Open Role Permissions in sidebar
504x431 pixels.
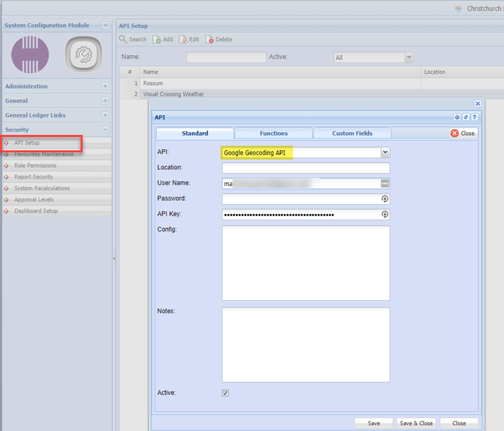click(36, 166)
